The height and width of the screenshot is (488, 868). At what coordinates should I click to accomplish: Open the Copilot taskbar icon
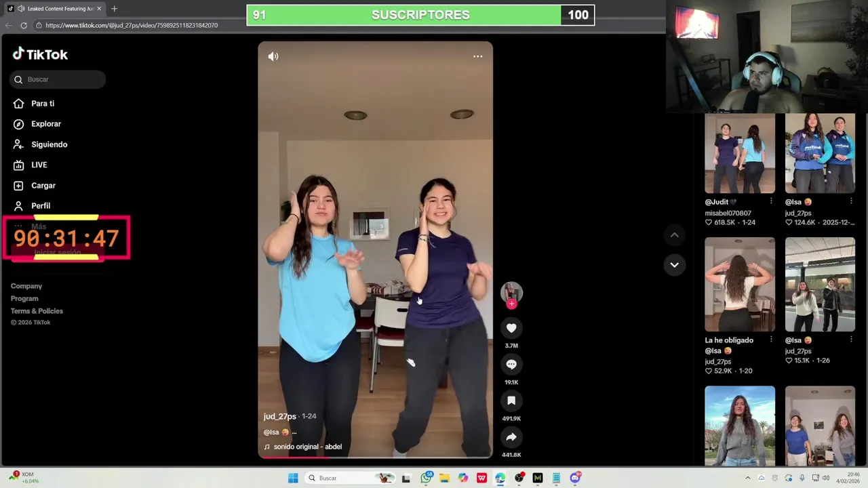click(x=463, y=478)
